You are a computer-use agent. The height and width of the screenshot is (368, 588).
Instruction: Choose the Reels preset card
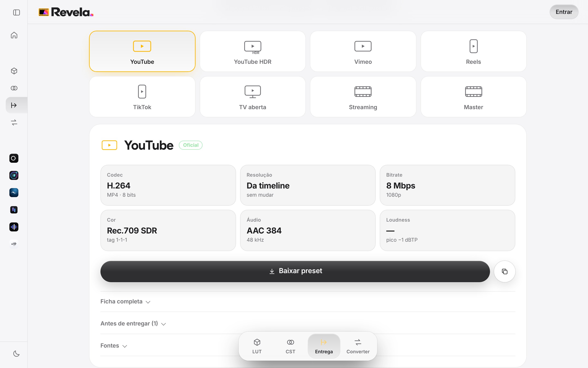[473, 51]
